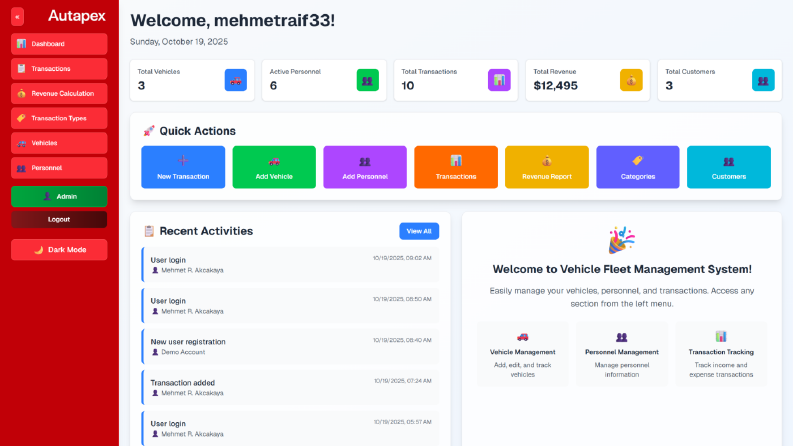The image size is (793, 446).
Task: Open the Revenue Report quick action
Action: click(x=547, y=167)
